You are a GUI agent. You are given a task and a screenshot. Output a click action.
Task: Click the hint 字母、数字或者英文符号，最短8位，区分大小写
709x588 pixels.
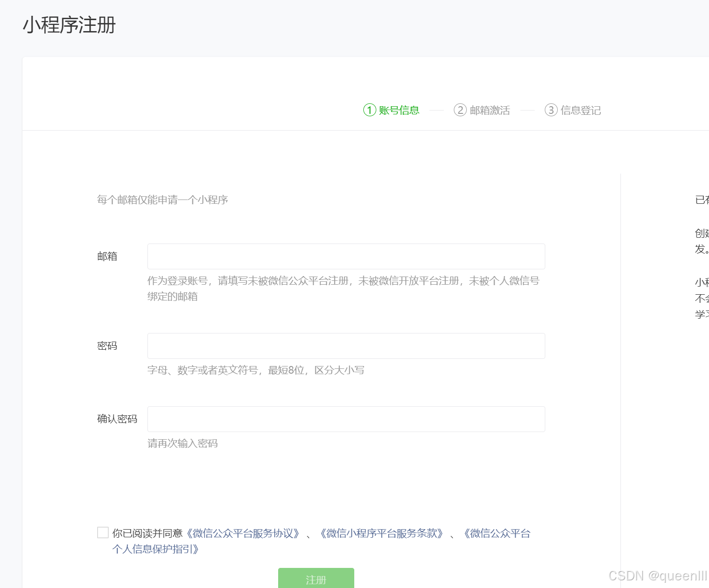[256, 370]
